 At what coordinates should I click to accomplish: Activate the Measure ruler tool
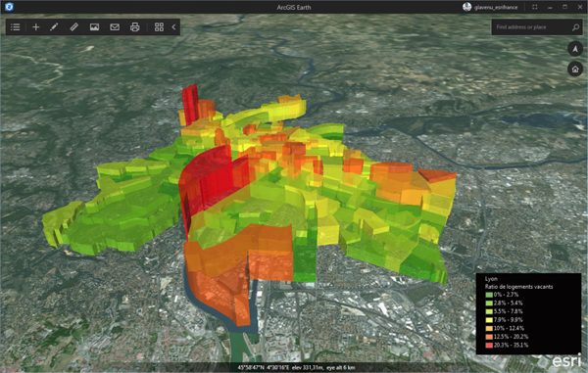74,27
